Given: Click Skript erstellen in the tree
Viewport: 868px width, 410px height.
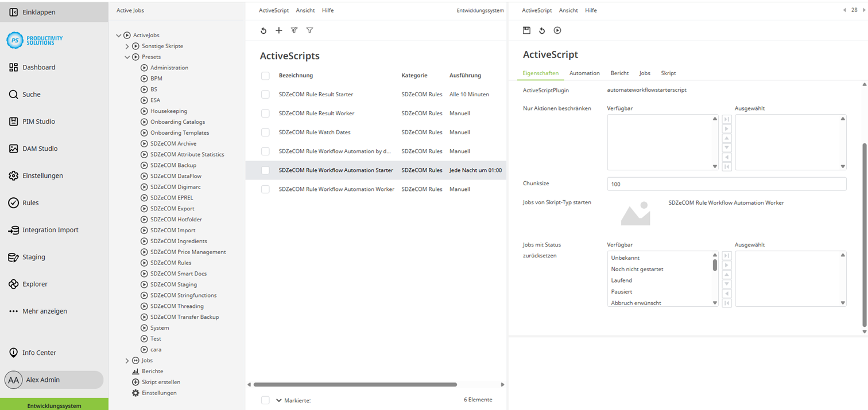Looking at the screenshot, I should tap(162, 382).
